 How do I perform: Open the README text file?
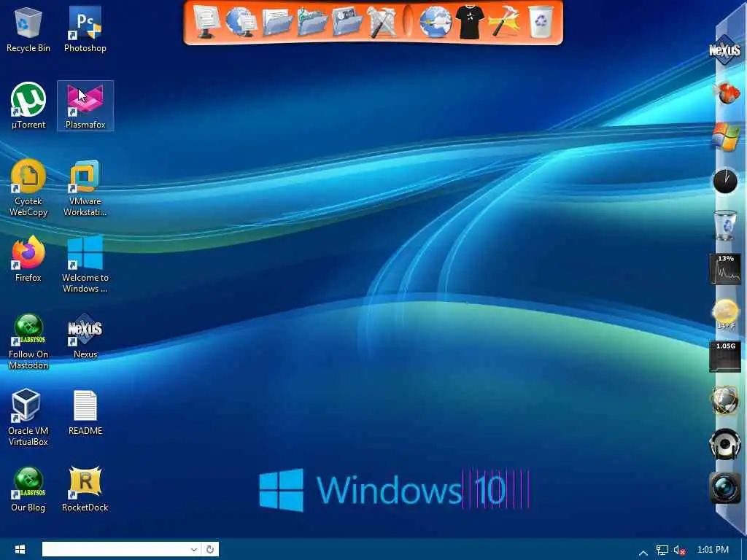(85, 413)
